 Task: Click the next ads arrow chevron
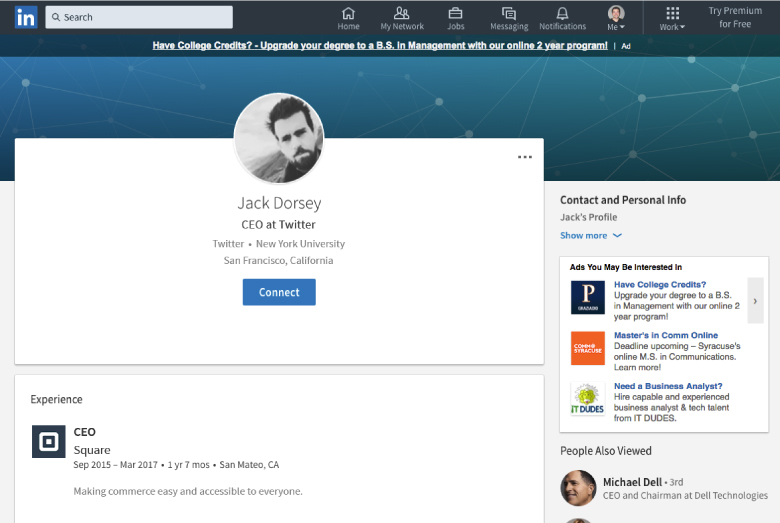pos(755,301)
